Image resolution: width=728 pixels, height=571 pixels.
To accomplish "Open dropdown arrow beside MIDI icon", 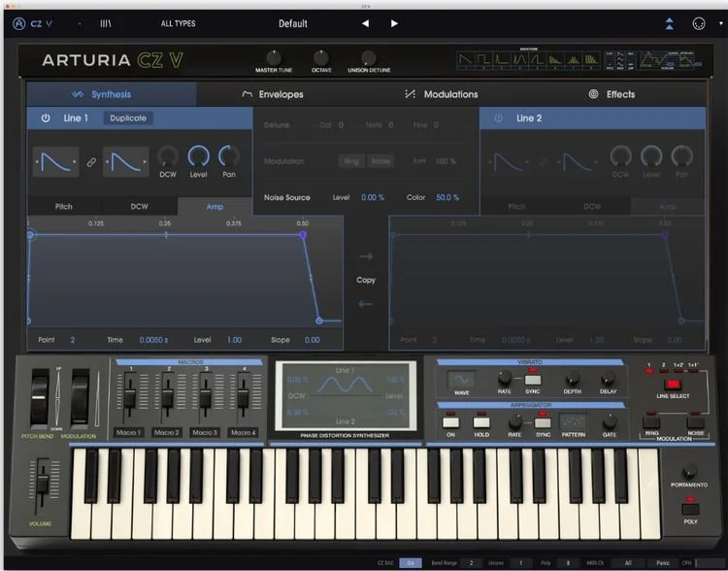I will point(721,23).
